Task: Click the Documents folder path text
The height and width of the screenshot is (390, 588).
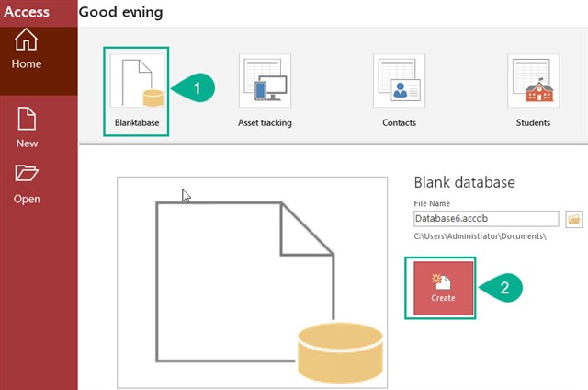Action: point(480,236)
